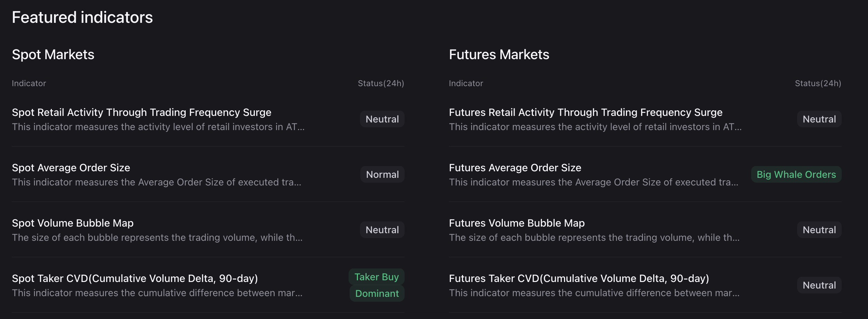Open Spot Taker CVD indicator page

(135, 277)
